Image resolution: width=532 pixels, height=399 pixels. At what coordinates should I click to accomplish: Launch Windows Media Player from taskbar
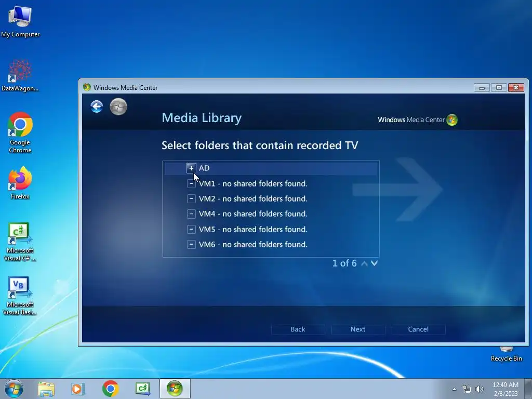click(x=78, y=389)
